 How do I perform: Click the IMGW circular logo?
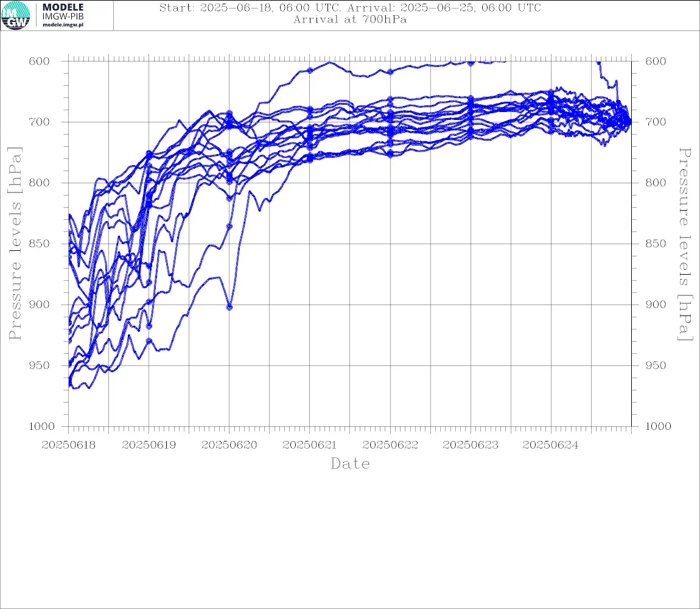[x=16, y=16]
